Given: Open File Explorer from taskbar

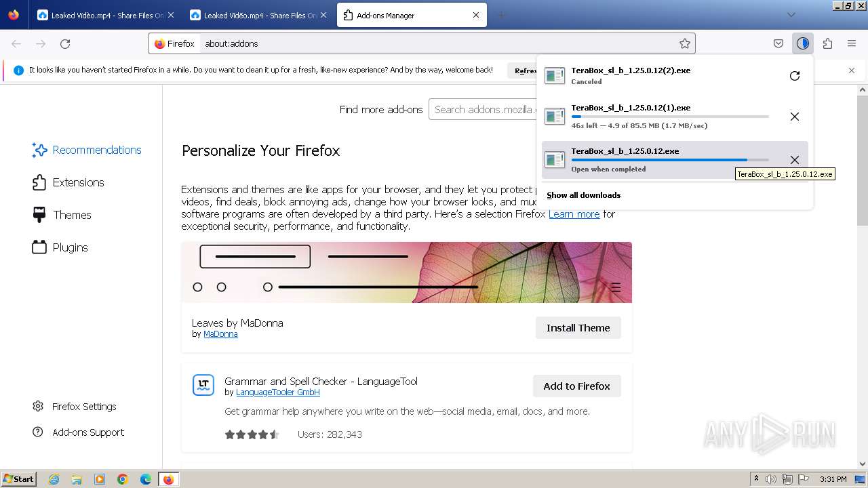Looking at the screenshot, I should [77, 479].
